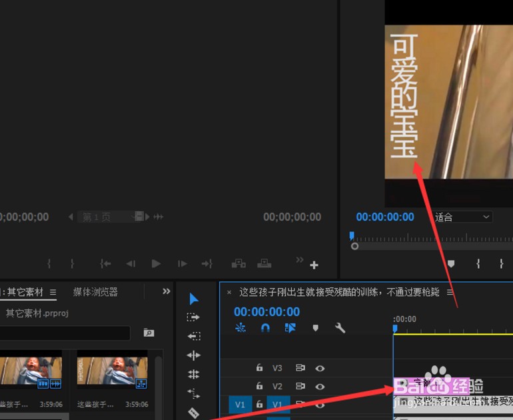The height and width of the screenshot is (420, 513).
Task: Toggle V1 source patching button
Action: click(240, 405)
